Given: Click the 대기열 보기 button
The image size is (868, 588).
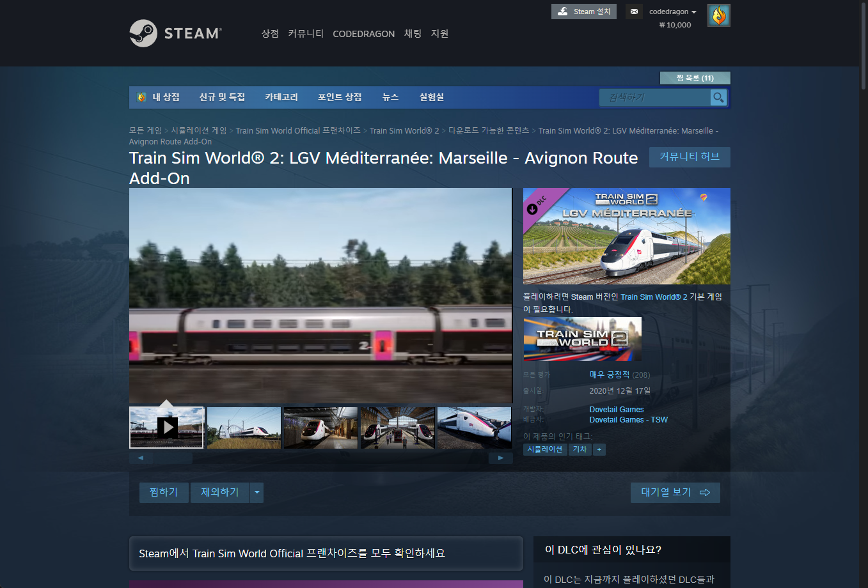Looking at the screenshot, I should click(675, 493).
